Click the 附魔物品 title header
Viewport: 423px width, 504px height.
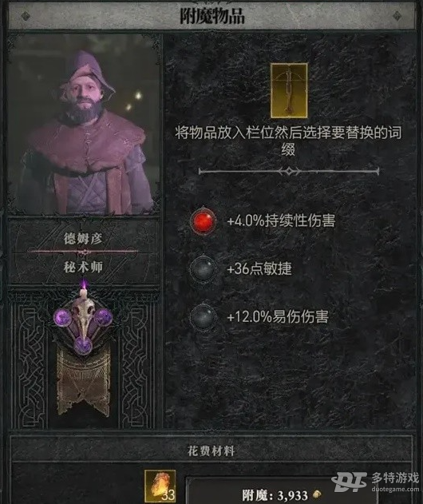click(212, 16)
